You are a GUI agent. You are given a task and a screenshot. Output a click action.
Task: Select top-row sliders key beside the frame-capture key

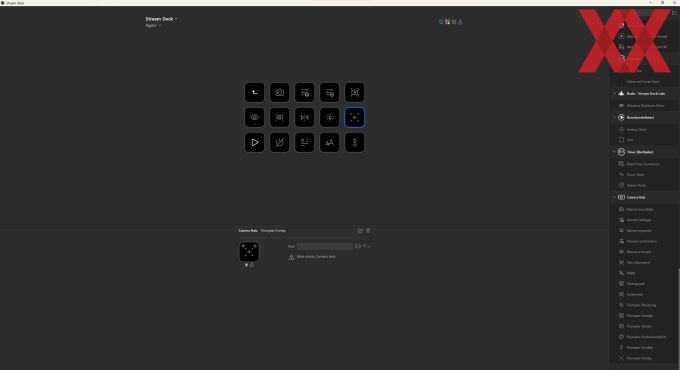click(330, 92)
